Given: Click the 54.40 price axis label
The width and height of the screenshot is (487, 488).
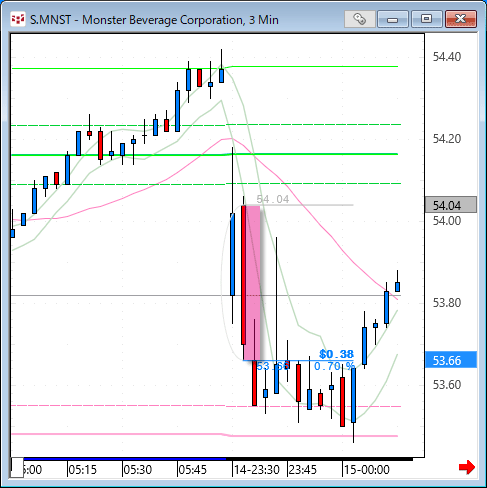Looking at the screenshot, I should [447, 57].
